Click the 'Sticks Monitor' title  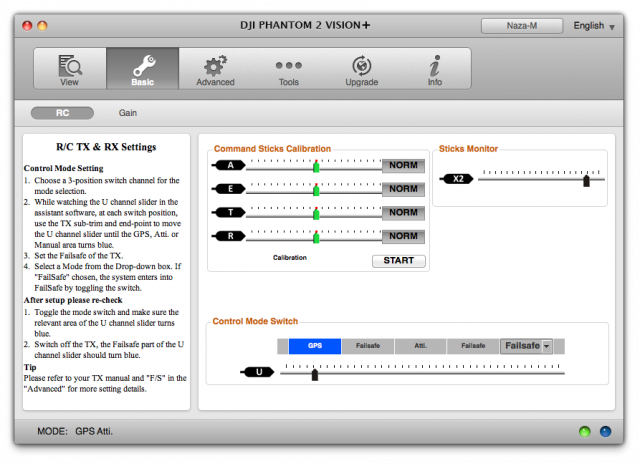pyautogui.click(x=468, y=149)
